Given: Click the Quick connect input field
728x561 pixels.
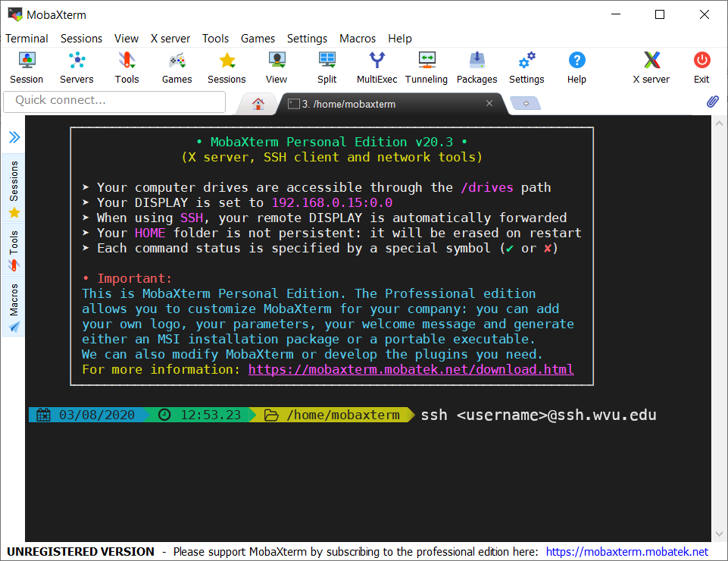Looking at the screenshot, I should (x=114, y=102).
